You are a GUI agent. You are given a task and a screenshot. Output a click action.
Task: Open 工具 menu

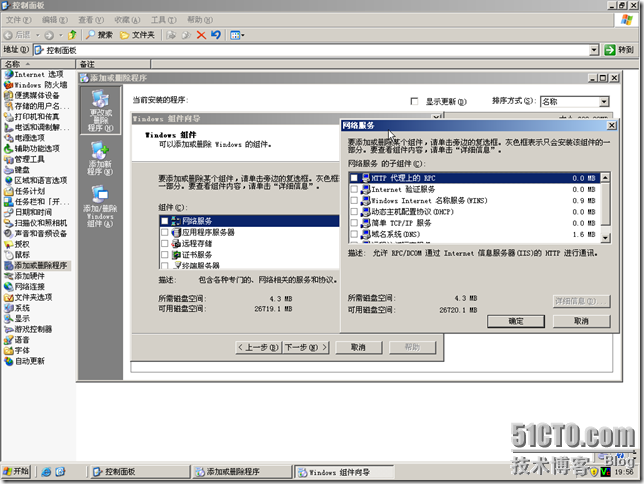[163, 20]
